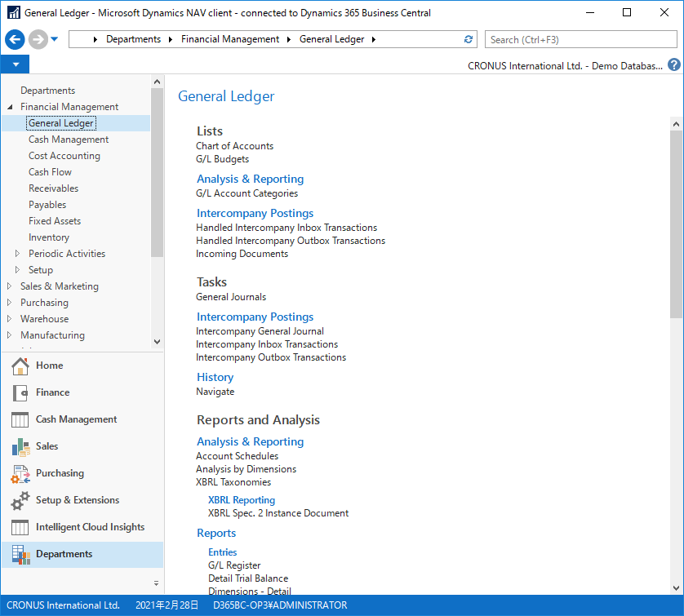Select the Departments root tree item
Viewport: 684px width, 616px height.
[x=47, y=91]
